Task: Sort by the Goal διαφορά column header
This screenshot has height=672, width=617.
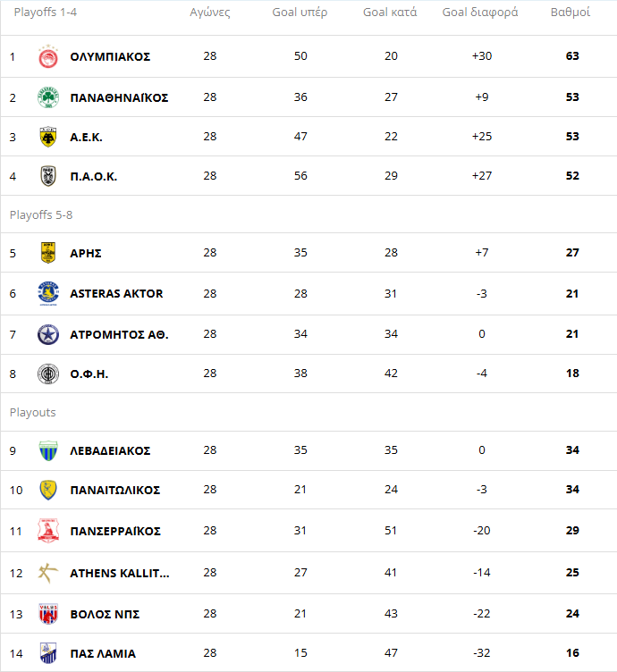Action: (x=480, y=12)
